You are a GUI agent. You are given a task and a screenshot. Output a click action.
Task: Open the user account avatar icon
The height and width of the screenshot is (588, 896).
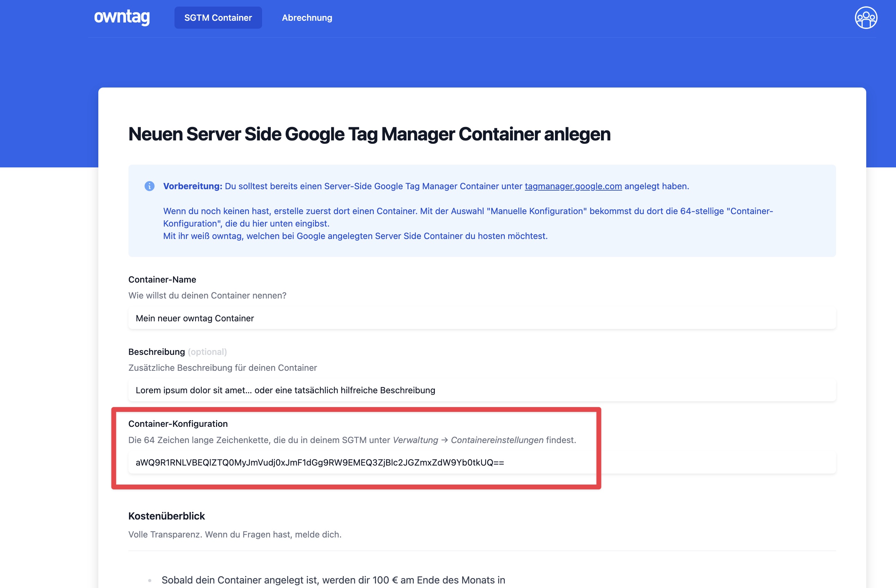866,18
